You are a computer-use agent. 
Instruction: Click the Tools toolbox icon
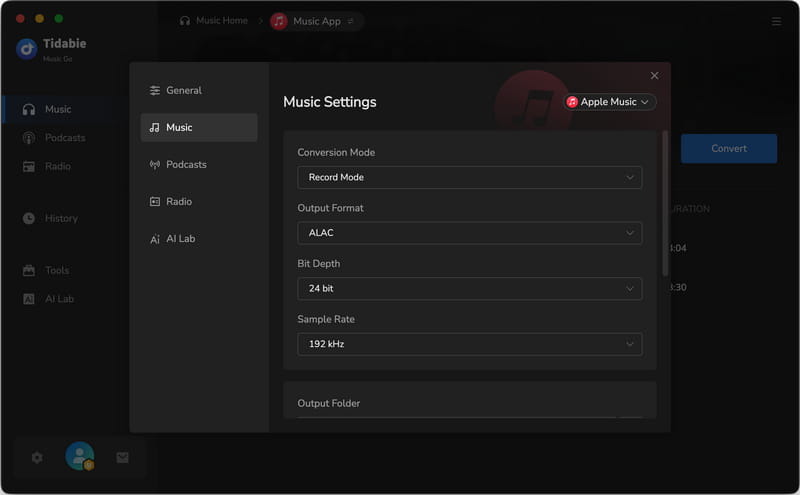coord(29,270)
